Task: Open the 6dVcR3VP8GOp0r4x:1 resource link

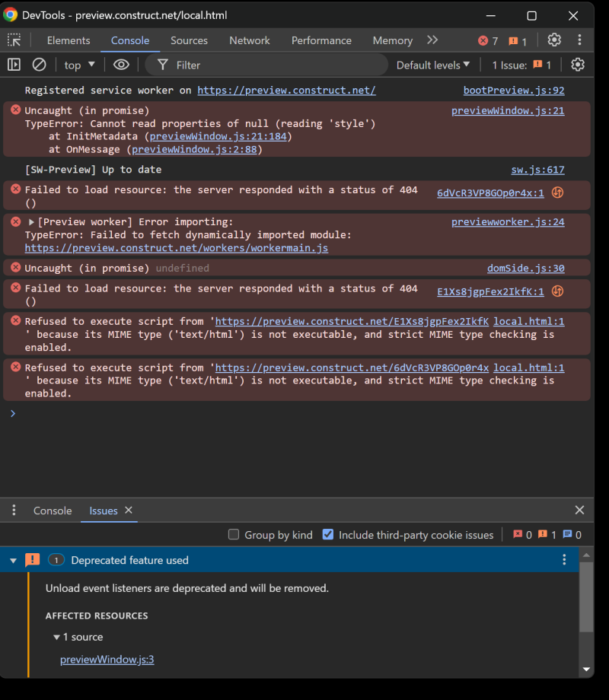Action: pyautogui.click(x=490, y=192)
